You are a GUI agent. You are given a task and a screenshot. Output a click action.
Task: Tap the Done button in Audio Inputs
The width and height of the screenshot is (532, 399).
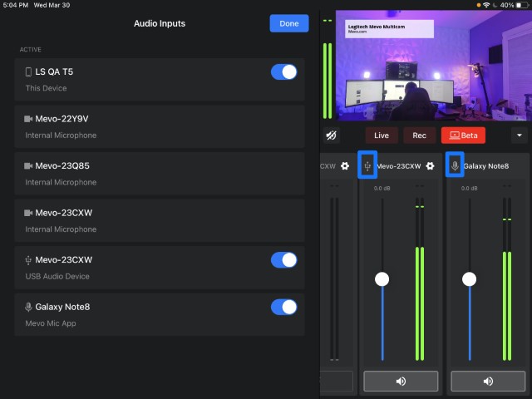(x=288, y=23)
